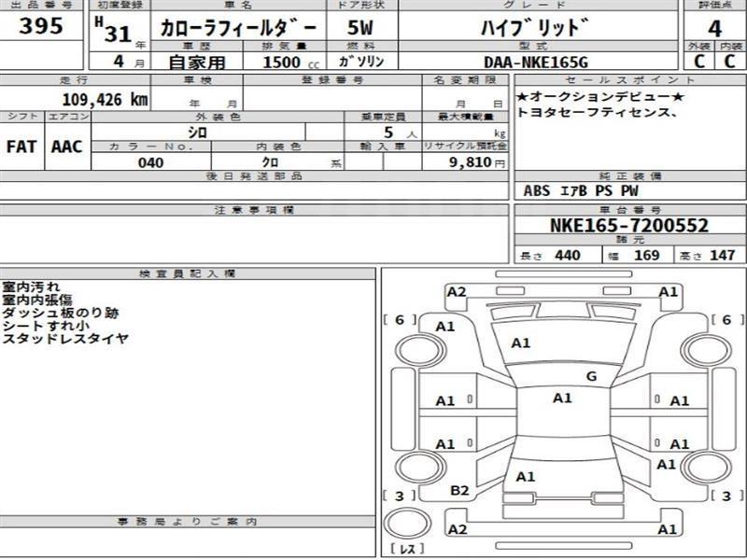Click B2 damage mark on car diagram
The image size is (747, 560).
459,490
